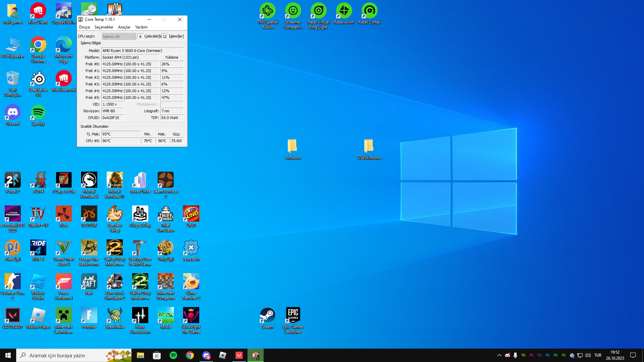The height and width of the screenshot is (362, 644).
Task: Select the Minecraft Launcher shortcut
Action: (x=64, y=320)
